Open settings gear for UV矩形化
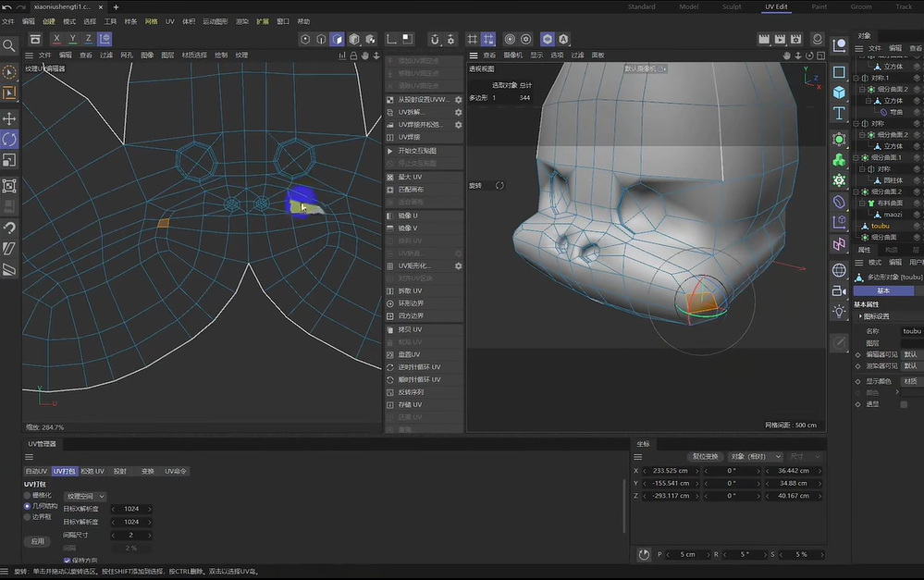This screenshot has height=580, width=924. coord(458,265)
